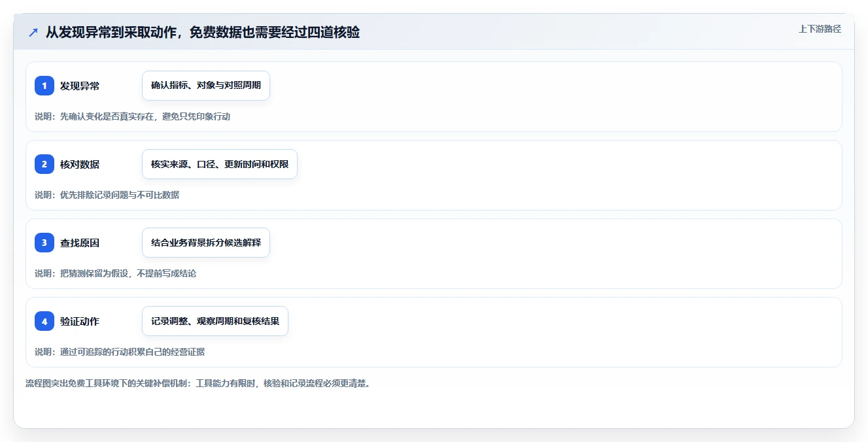868x442 pixels.
Task: Select the step 3 number badge
Action: coord(44,243)
